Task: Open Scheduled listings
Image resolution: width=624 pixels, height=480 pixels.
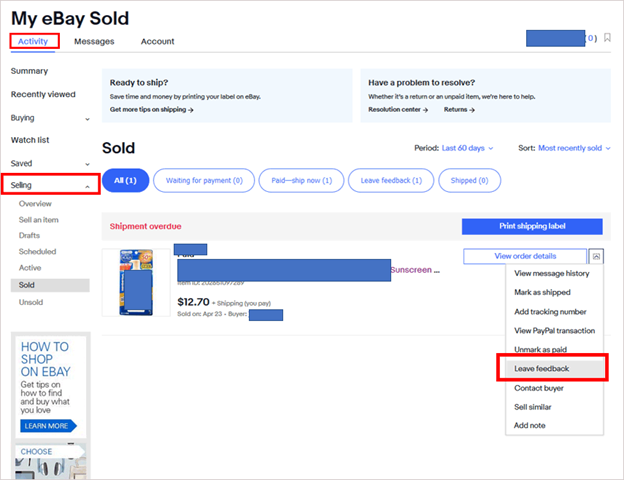Action: tap(37, 252)
